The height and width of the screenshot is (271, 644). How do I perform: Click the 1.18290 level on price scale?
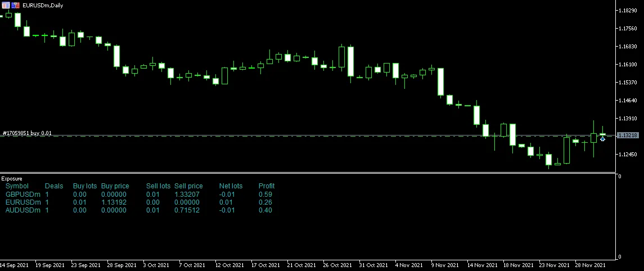coord(627,11)
